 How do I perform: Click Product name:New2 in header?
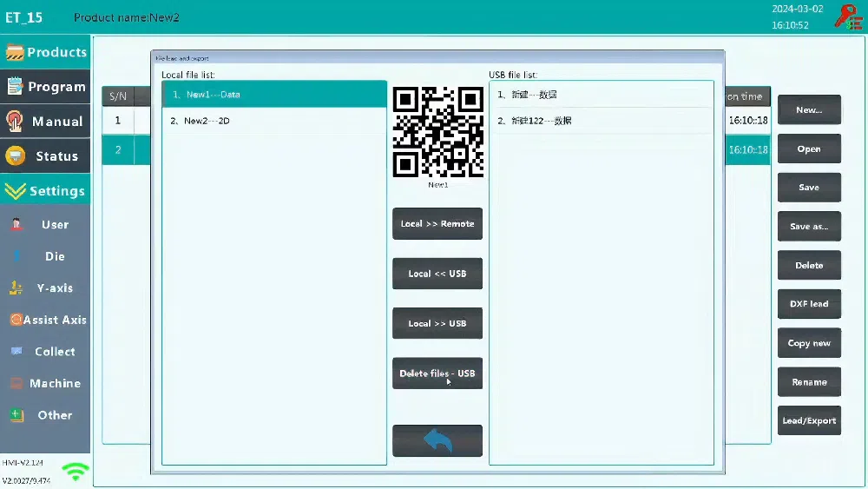[126, 17]
